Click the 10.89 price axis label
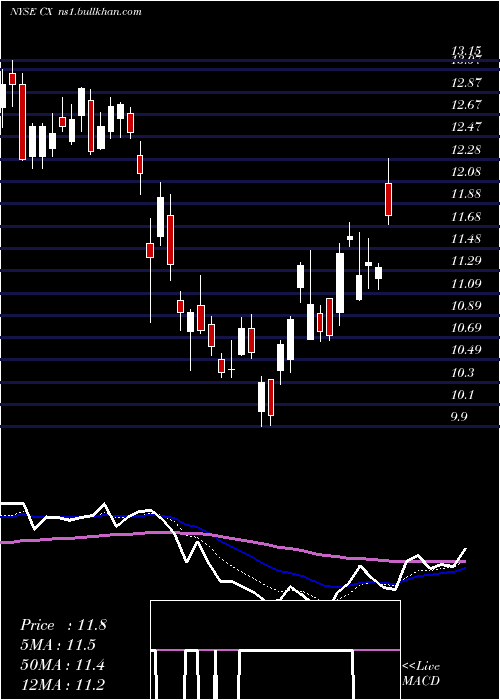Screen dimensions: 500x700 pos(467,306)
